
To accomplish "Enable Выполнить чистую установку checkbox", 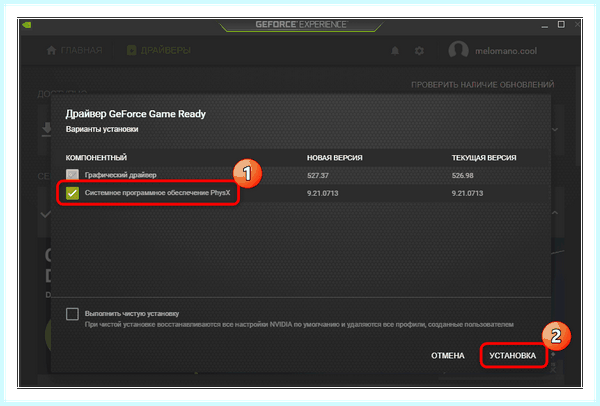I will pos(72,314).
